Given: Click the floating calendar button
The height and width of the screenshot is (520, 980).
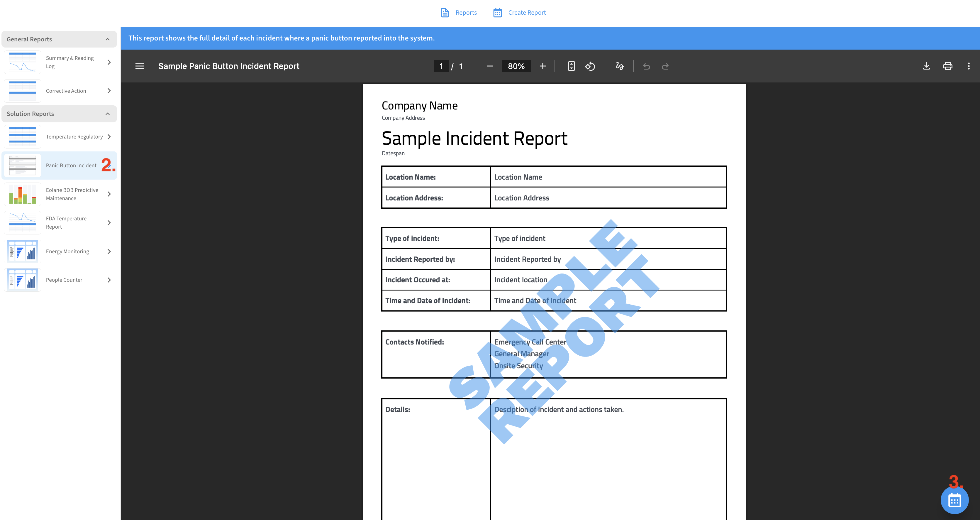Looking at the screenshot, I should click(954, 500).
